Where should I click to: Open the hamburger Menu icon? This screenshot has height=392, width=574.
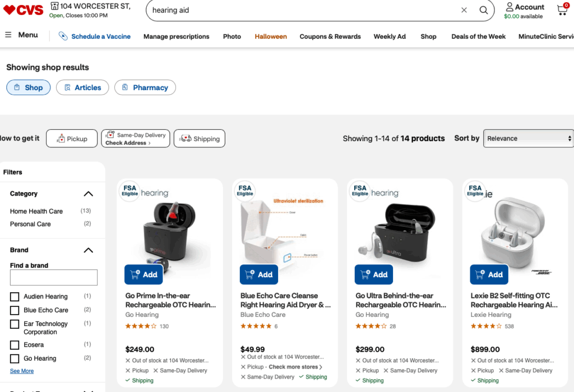8,35
